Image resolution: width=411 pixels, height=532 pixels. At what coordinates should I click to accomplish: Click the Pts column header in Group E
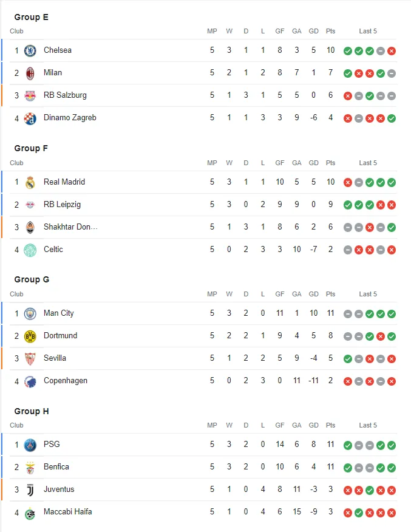[x=330, y=31]
